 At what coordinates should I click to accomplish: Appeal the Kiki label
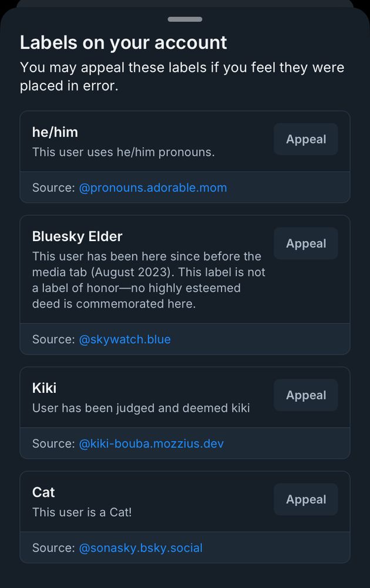(x=305, y=395)
